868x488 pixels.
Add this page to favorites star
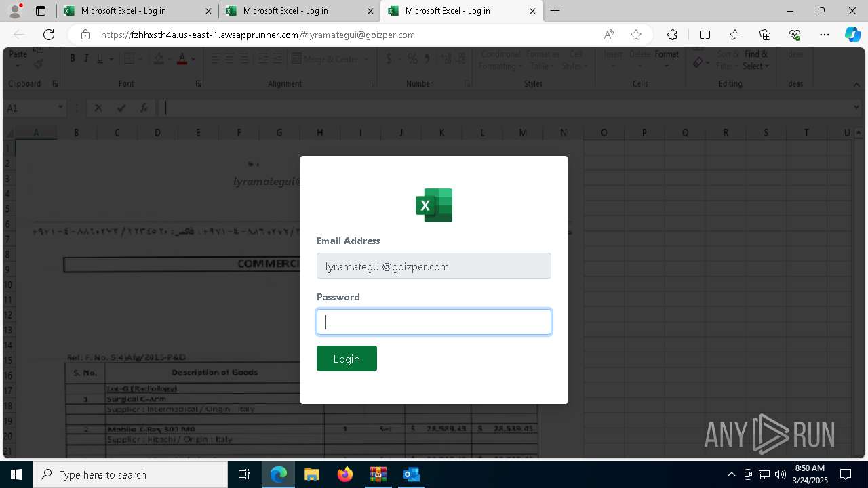click(636, 35)
